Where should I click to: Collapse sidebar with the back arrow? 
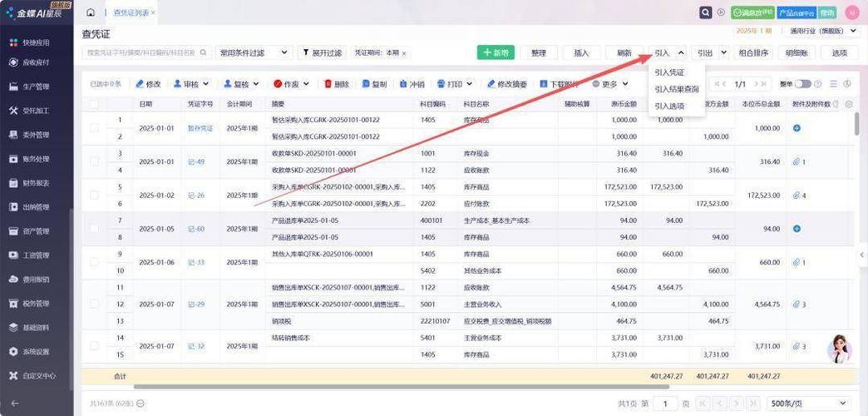click(x=14, y=404)
